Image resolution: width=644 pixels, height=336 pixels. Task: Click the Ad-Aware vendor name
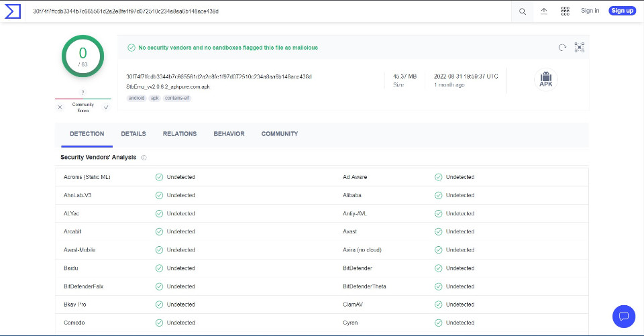click(355, 177)
